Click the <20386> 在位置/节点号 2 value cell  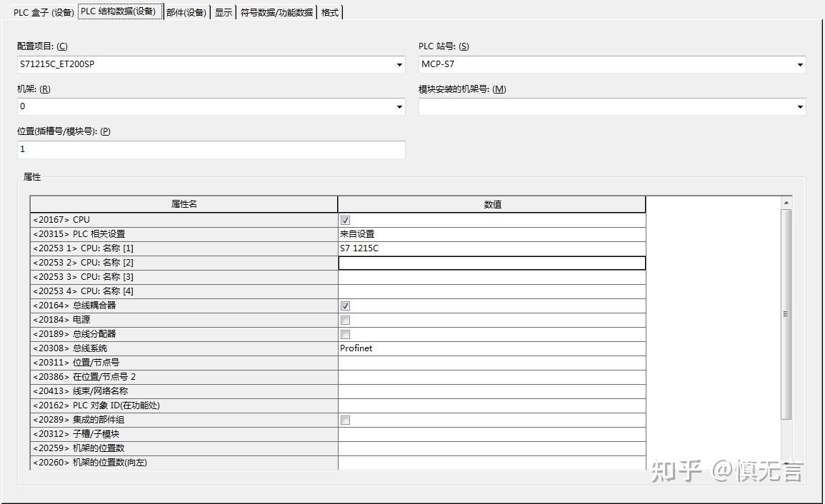[x=491, y=377]
